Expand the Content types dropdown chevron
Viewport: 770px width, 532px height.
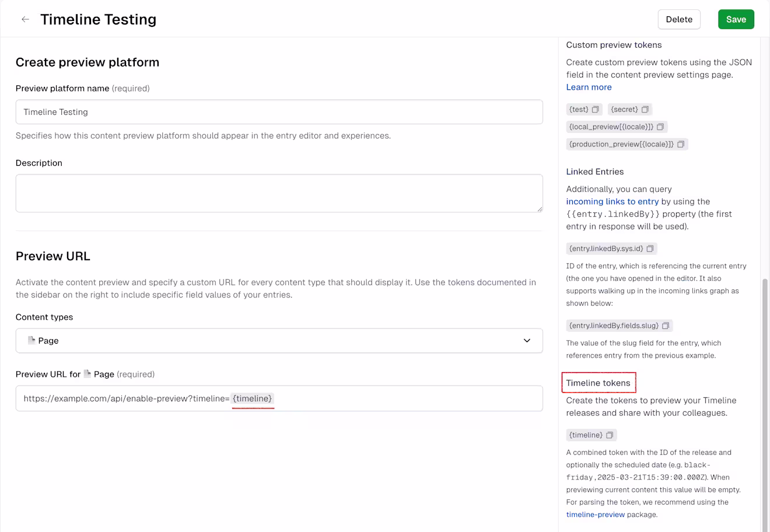tap(527, 341)
